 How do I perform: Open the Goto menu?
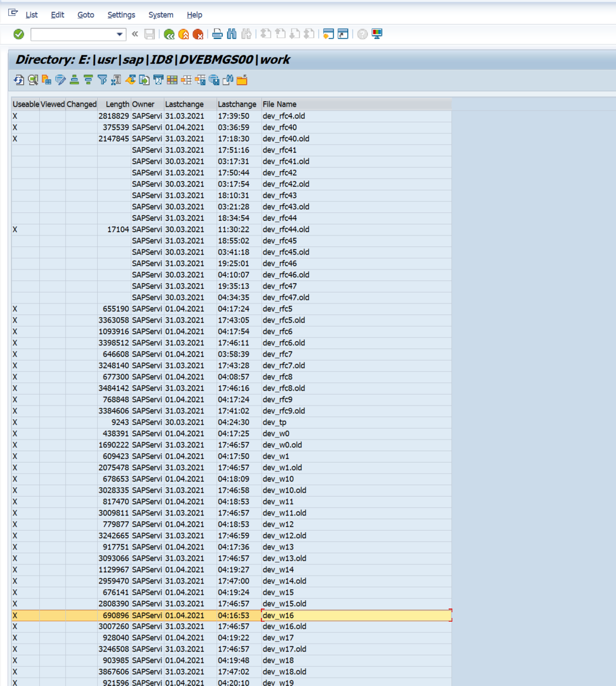pyautogui.click(x=86, y=15)
